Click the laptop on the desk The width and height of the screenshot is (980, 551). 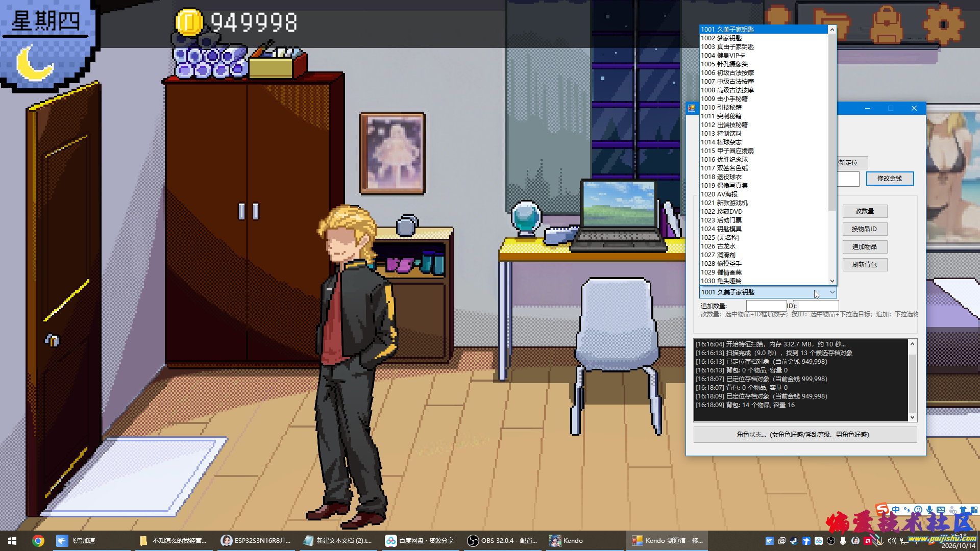click(619, 216)
